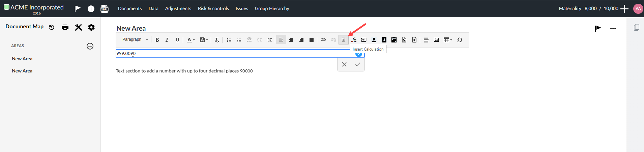644x152 pixels.
Task: Insert a formula using the fx icon
Action: click(x=354, y=40)
